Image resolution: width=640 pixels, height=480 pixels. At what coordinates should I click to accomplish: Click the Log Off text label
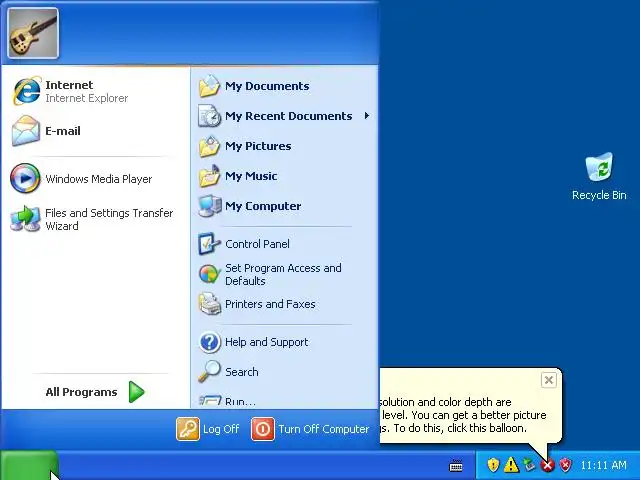[x=221, y=429]
